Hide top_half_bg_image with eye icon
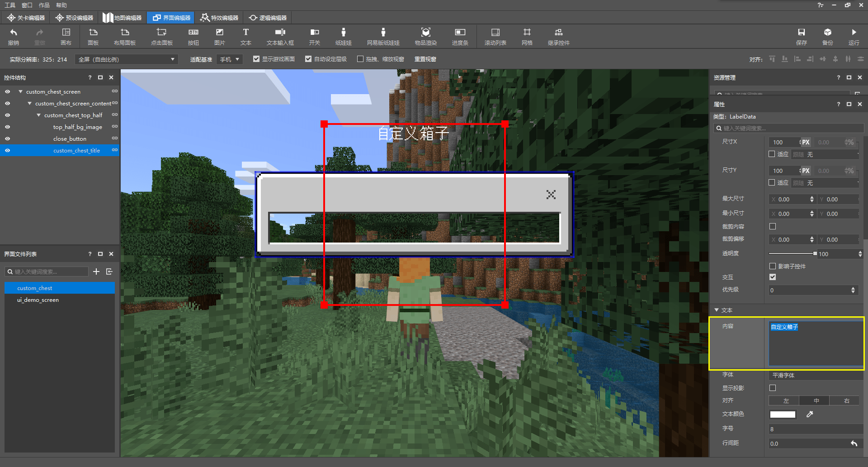This screenshot has height=467, width=868. [7, 127]
